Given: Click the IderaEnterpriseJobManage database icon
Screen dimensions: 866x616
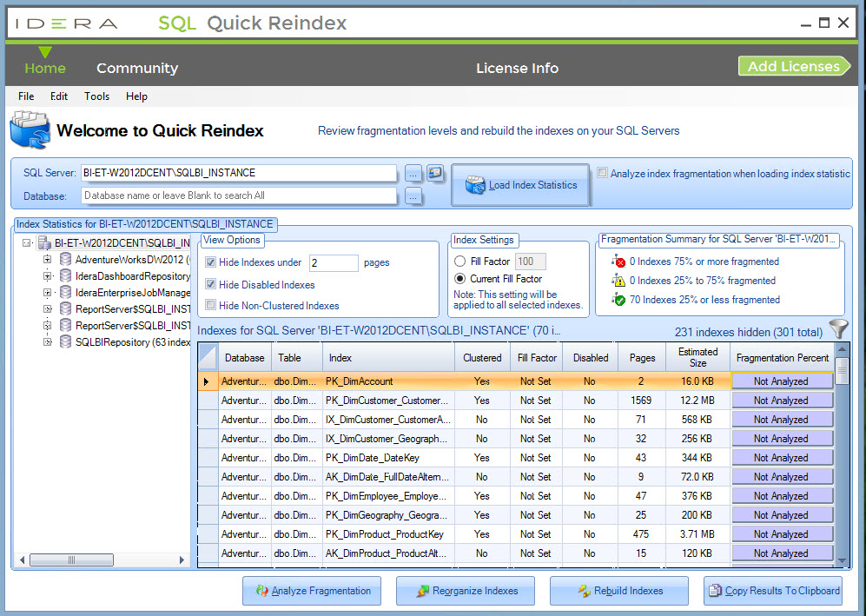Looking at the screenshot, I should [x=66, y=292].
